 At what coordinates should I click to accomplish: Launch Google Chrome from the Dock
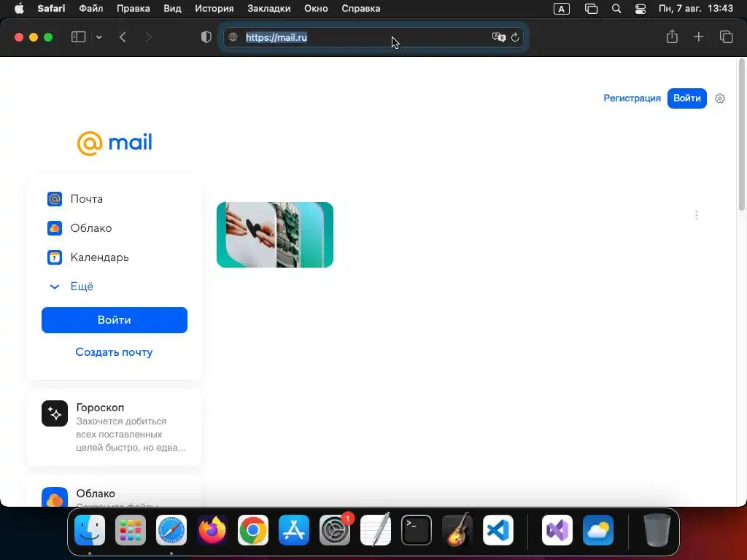click(x=253, y=530)
